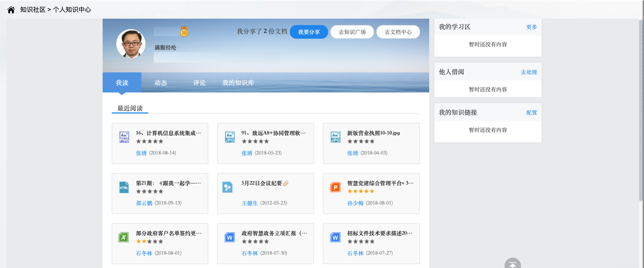Click the HTML file icon of 第21期
The image size is (644, 268).
click(x=124, y=187)
